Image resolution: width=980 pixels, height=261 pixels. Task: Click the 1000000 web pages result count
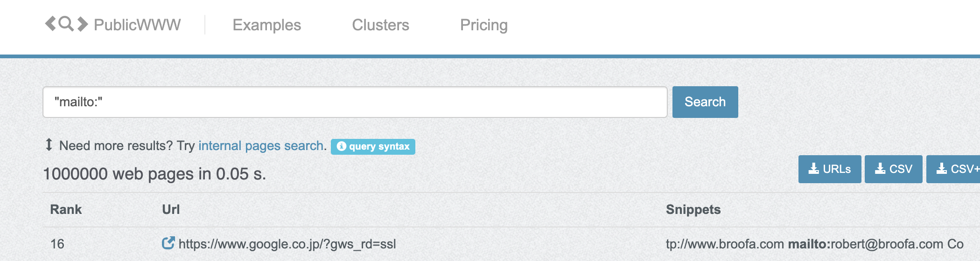154,174
